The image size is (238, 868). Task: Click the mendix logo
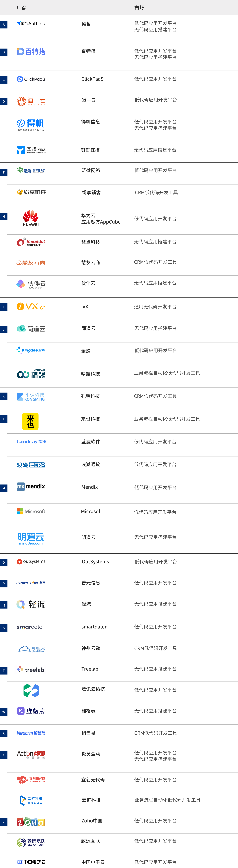coord(31,487)
